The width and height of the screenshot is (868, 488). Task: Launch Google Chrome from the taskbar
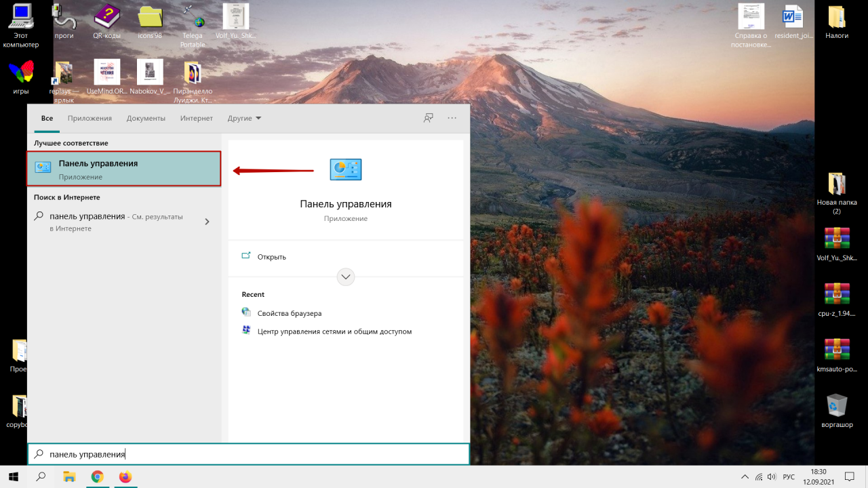(x=97, y=476)
